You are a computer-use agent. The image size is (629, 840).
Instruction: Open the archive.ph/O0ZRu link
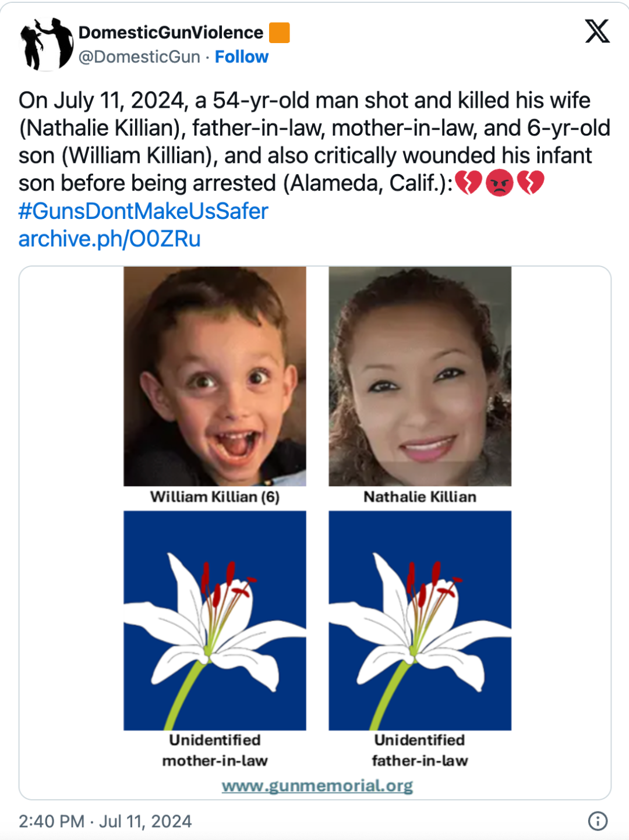[109, 239]
